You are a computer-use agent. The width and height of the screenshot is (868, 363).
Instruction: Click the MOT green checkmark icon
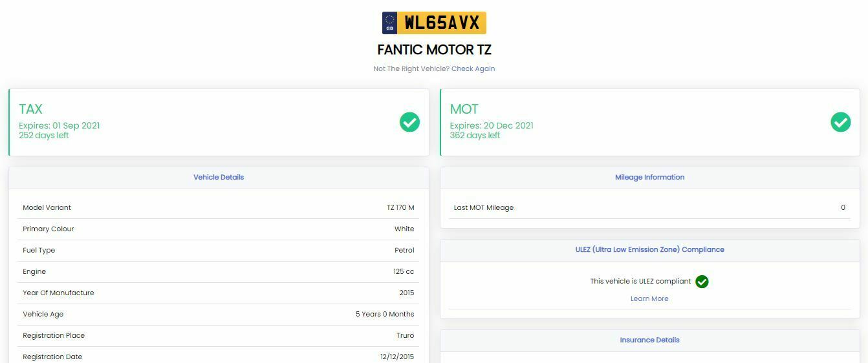point(840,122)
